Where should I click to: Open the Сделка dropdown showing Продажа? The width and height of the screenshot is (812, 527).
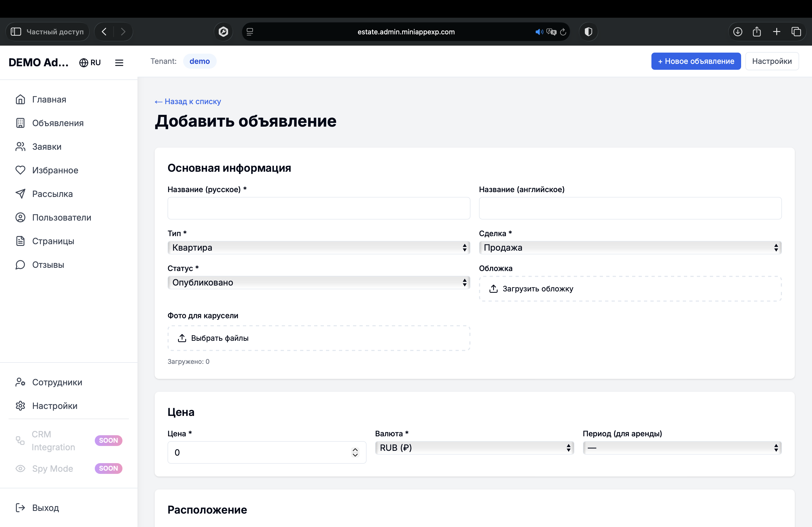click(630, 247)
